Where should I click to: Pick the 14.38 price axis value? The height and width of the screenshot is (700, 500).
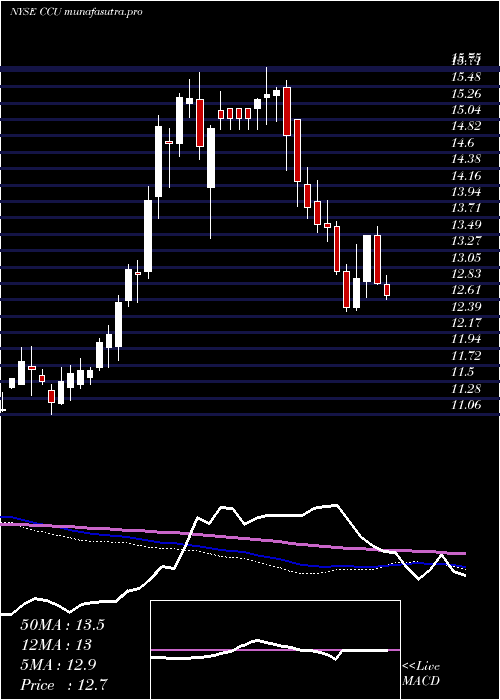(466, 159)
